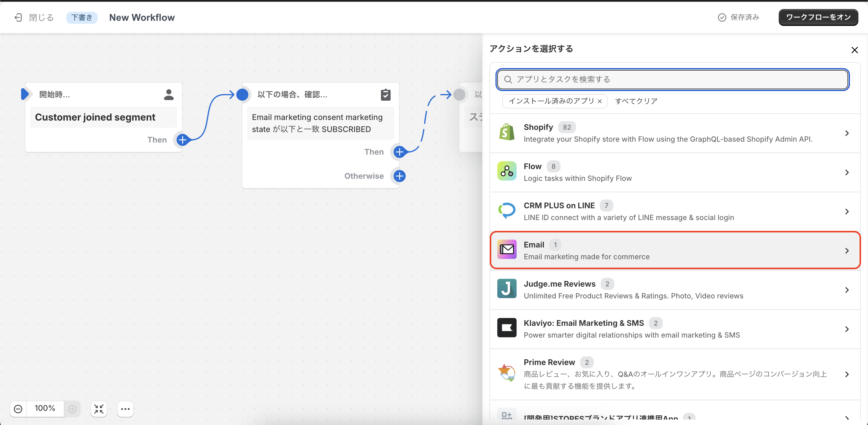
Task: Remove the インストール済みのアプリ filter chip
Action: pyautogui.click(x=600, y=101)
